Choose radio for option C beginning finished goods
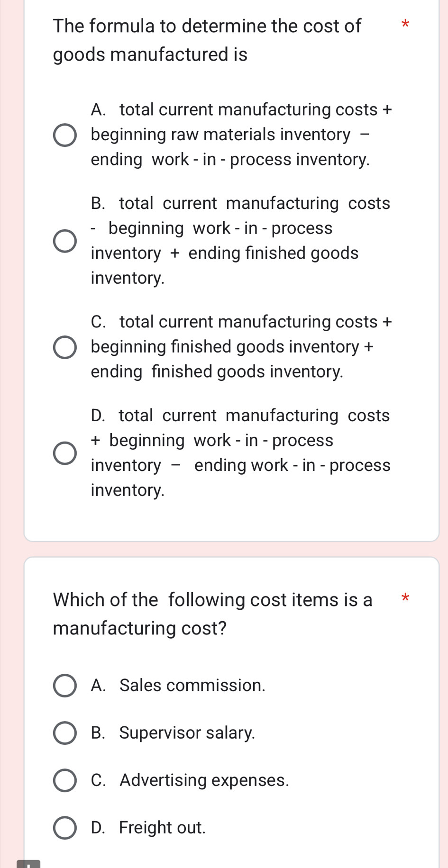 pos(64,347)
